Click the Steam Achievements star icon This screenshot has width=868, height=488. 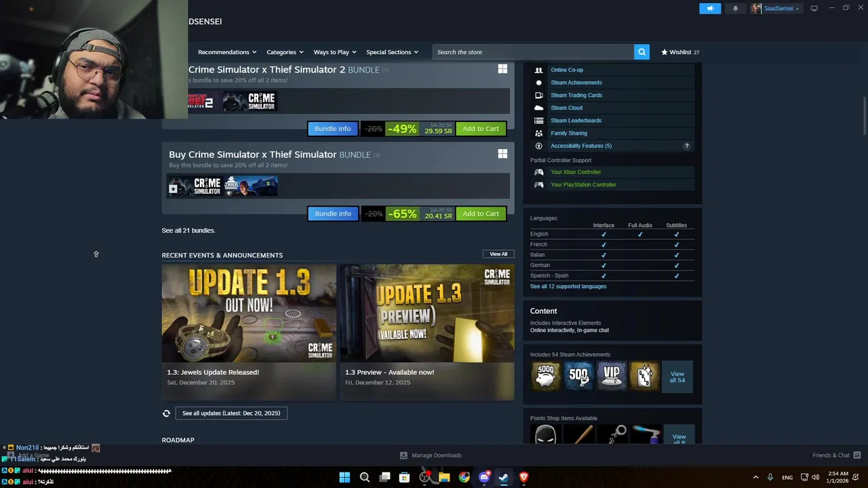(x=538, y=83)
